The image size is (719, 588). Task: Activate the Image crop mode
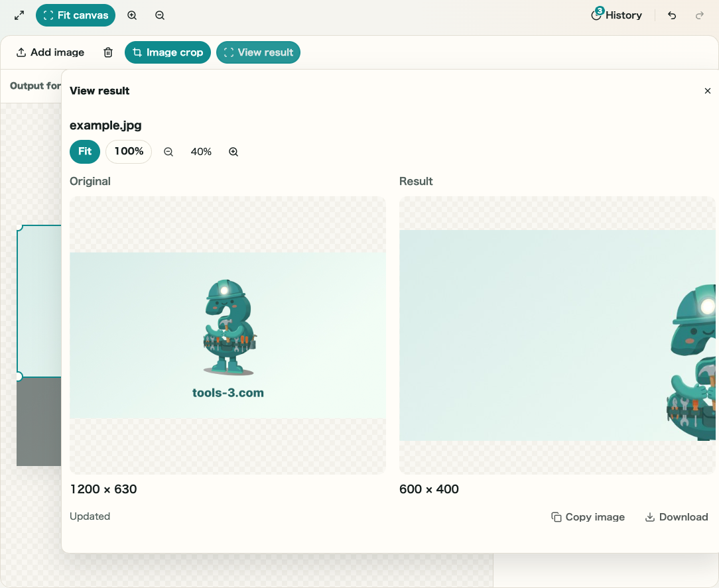168,52
